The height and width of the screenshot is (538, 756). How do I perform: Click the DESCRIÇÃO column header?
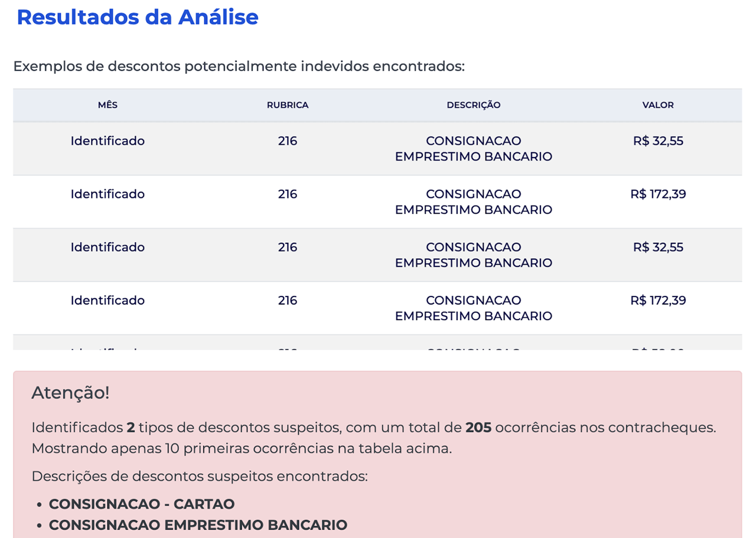pos(473,105)
